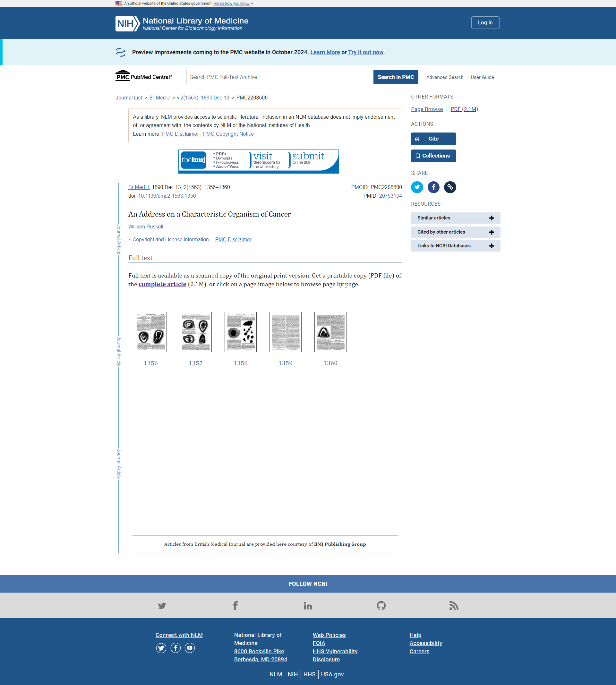Viewport: 616px width, 685px height.
Task: Open Web Policies footer link
Action: tap(329, 635)
